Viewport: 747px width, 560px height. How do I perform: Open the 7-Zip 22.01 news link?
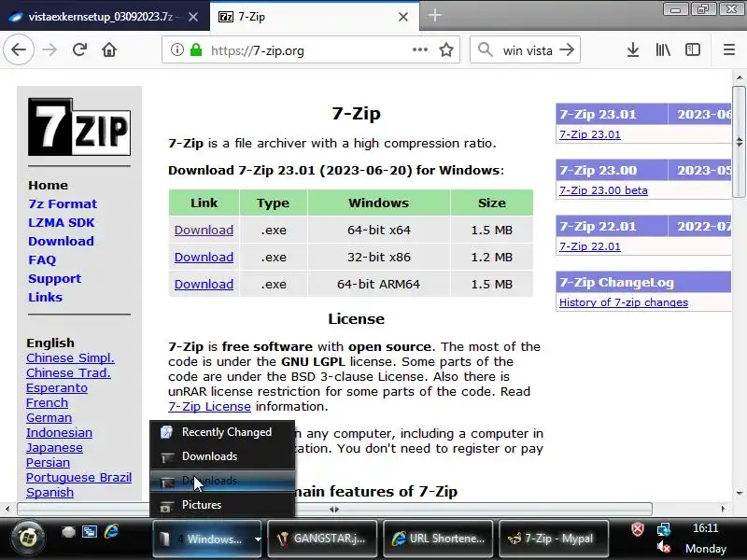(590, 246)
